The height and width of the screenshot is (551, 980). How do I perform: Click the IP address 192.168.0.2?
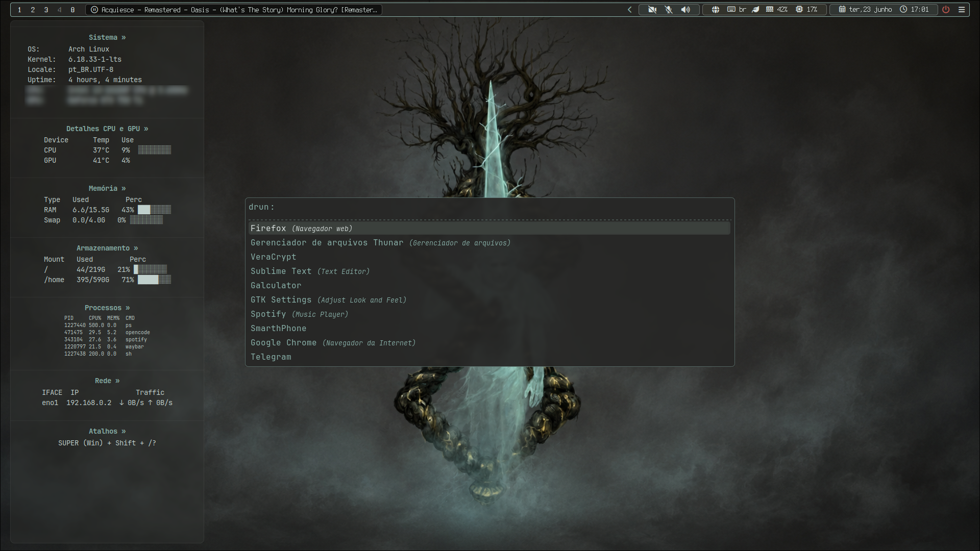tap(89, 403)
